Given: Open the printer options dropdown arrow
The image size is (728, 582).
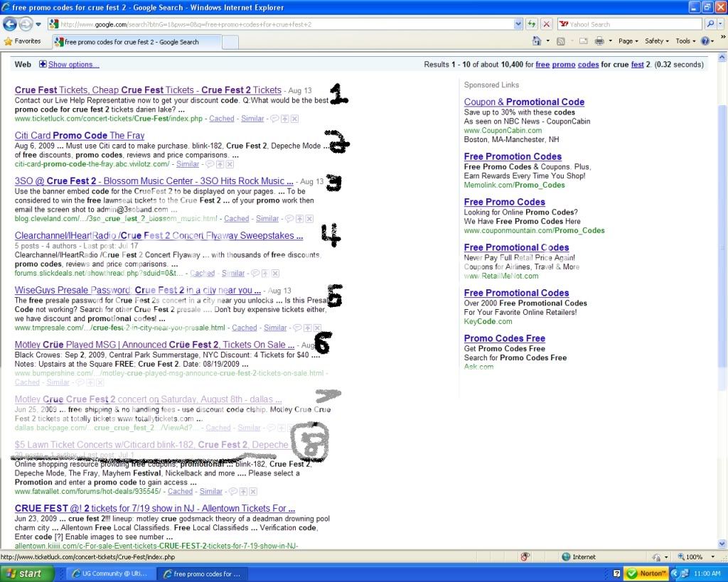Looking at the screenshot, I should coord(610,41).
